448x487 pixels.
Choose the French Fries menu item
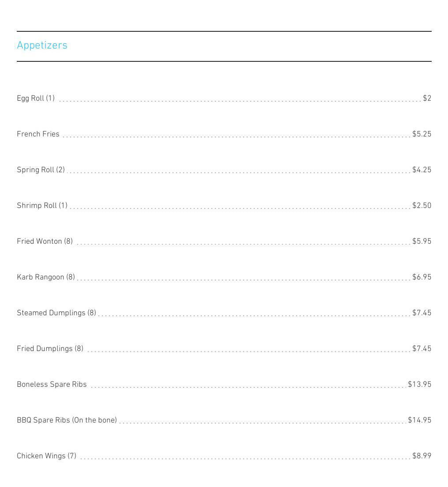click(38, 134)
